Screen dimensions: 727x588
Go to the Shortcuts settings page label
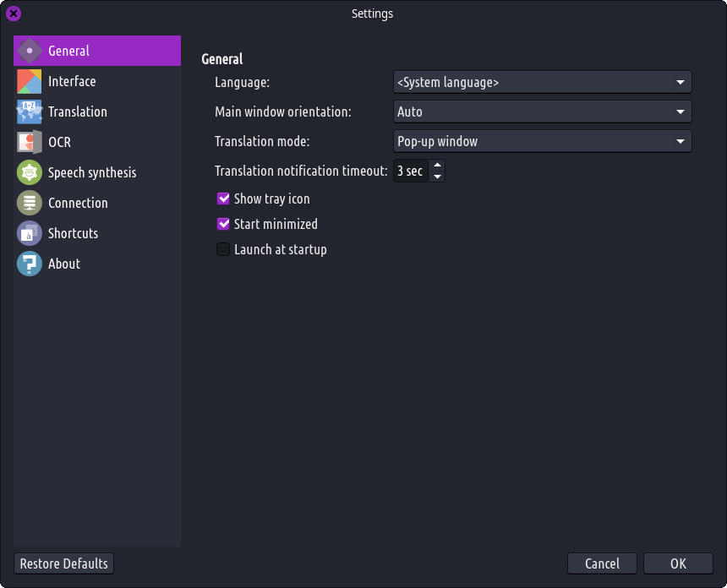[73, 233]
